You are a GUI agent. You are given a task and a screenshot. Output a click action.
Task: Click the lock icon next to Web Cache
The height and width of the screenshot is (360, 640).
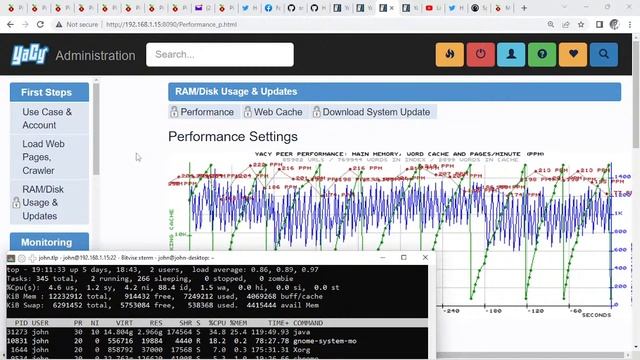[x=248, y=112]
